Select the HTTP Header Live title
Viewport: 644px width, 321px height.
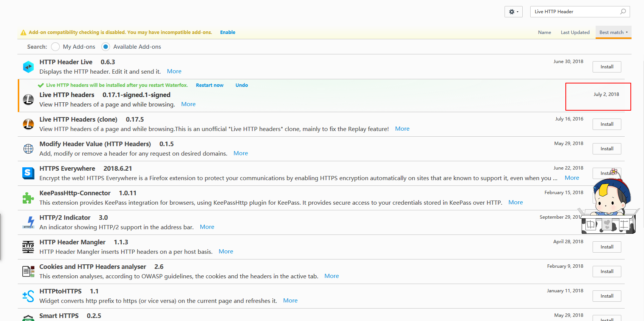point(66,62)
